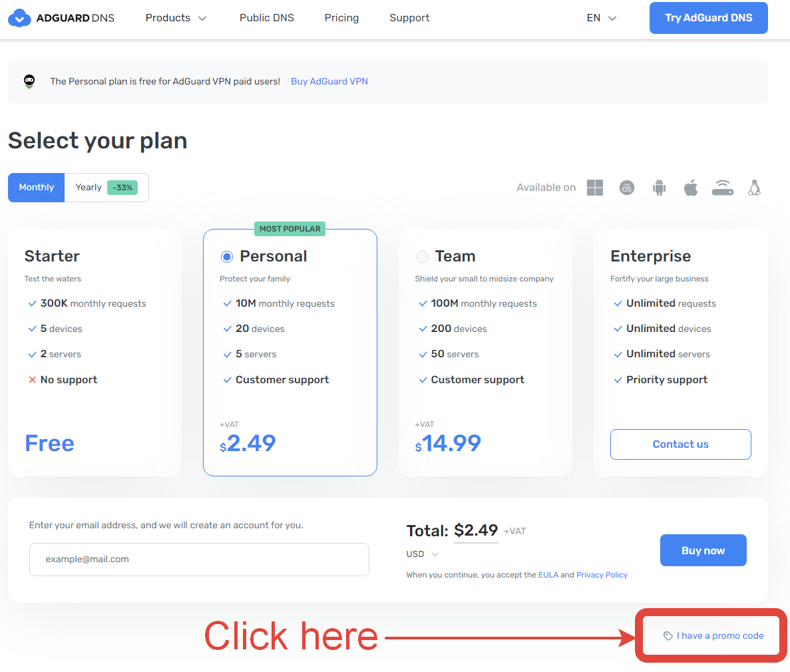Click the Free price on Starter plan
Viewport: 790px width, 672px height.
49,443
